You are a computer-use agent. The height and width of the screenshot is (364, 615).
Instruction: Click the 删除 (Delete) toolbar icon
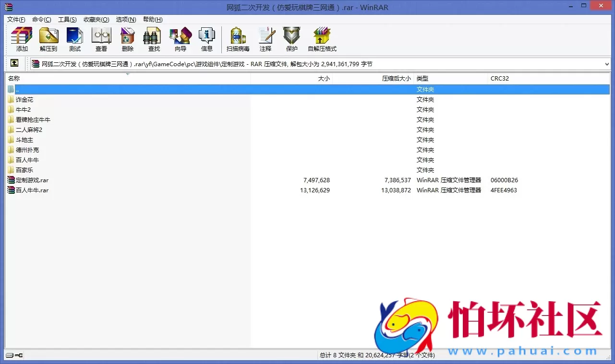point(127,39)
